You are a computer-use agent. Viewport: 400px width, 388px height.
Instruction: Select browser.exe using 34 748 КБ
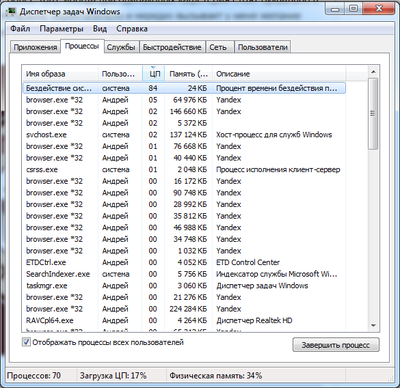pos(184,239)
